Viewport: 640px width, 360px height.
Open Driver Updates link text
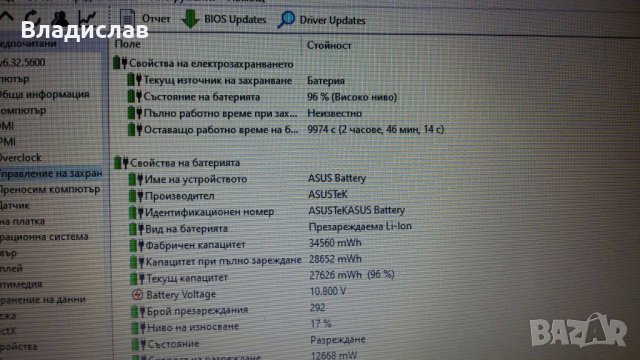pos(333,20)
